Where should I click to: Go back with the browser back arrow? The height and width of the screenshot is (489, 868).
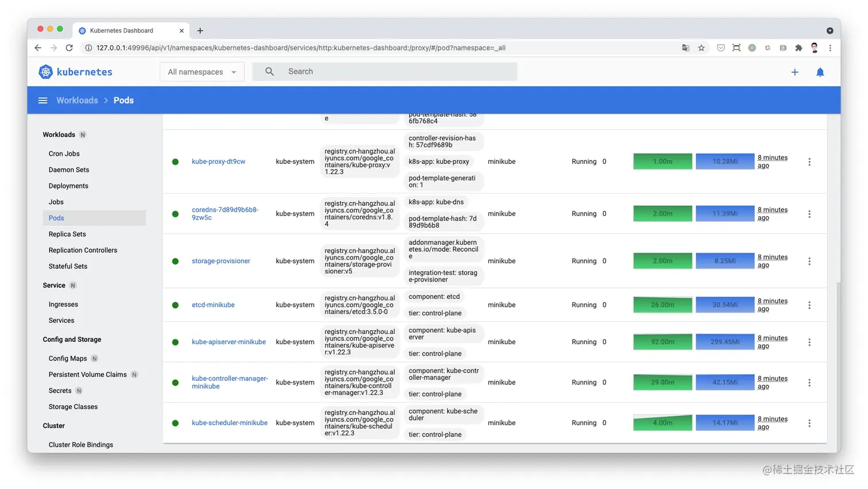38,48
